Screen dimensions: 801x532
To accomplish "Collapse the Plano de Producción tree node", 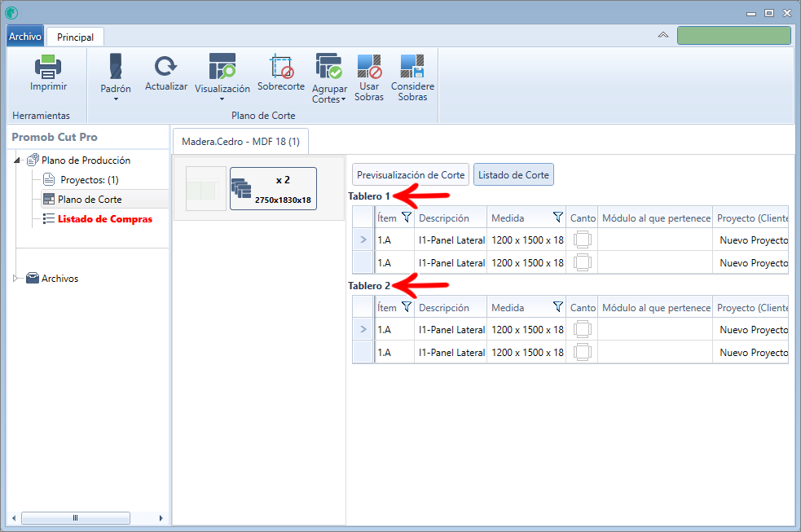I will click(17, 160).
